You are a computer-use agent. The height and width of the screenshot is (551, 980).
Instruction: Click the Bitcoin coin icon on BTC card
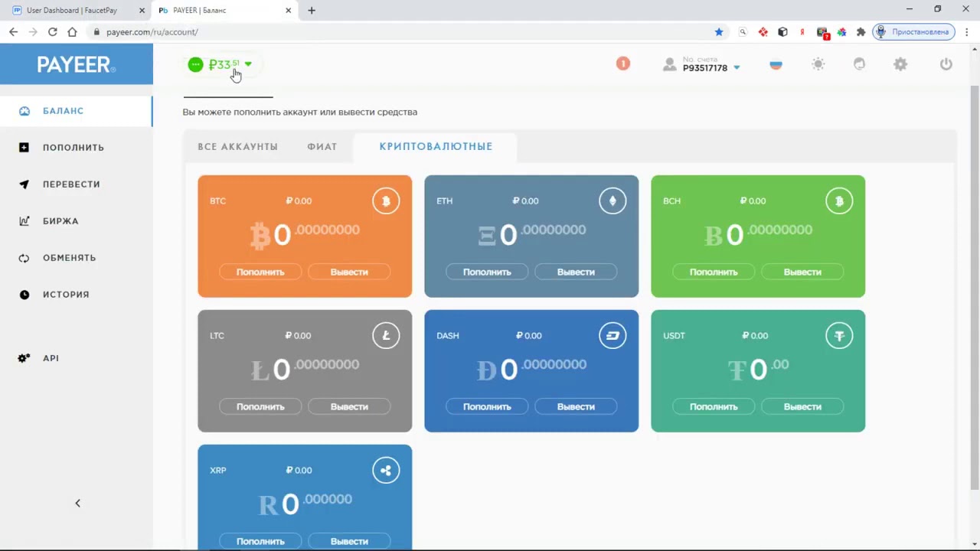point(386,201)
